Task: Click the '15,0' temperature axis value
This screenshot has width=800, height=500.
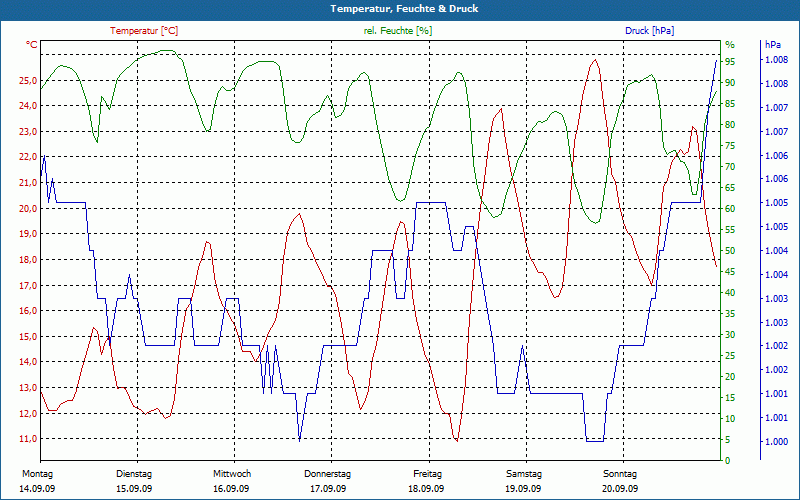Action: (x=28, y=336)
